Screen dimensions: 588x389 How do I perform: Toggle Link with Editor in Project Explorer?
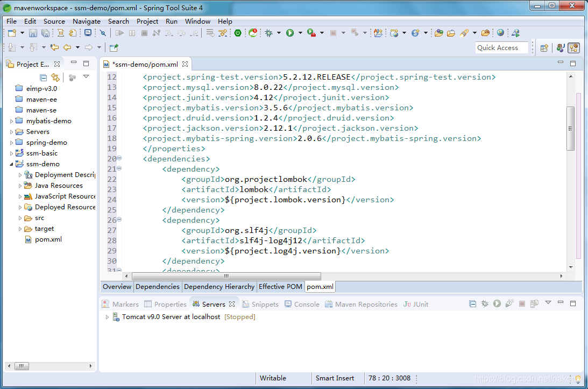[55, 77]
